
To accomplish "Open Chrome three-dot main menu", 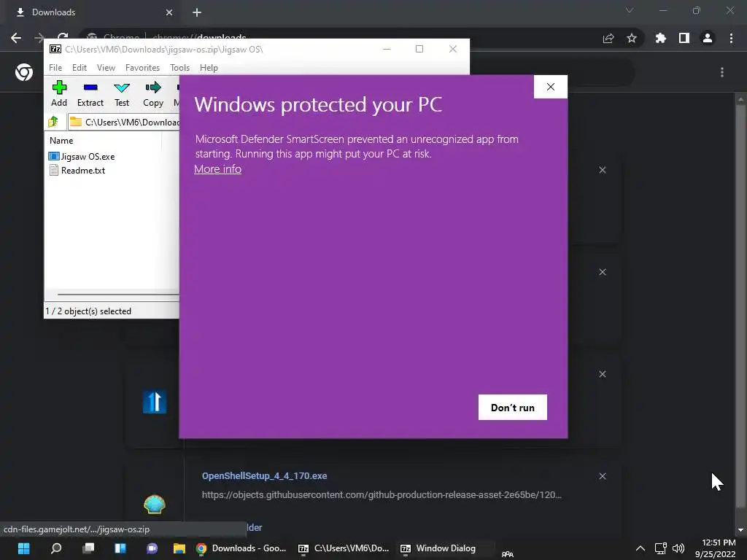I will (731, 38).
